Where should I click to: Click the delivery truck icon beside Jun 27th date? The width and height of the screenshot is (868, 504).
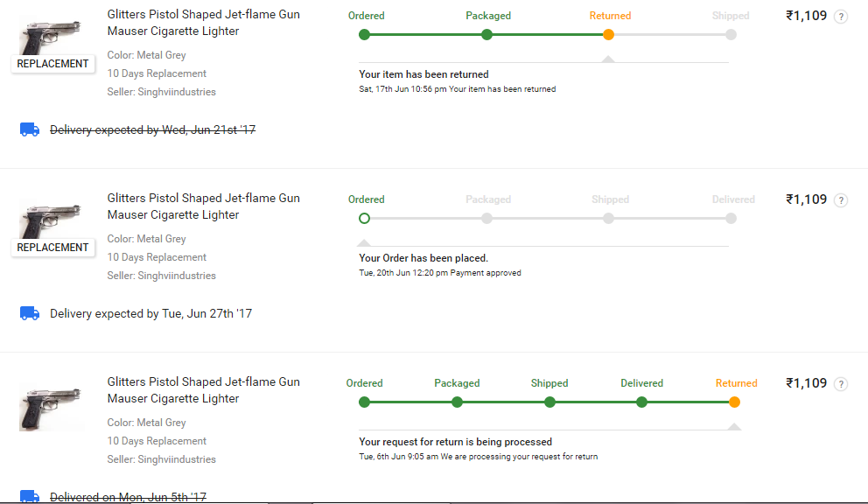30,313
